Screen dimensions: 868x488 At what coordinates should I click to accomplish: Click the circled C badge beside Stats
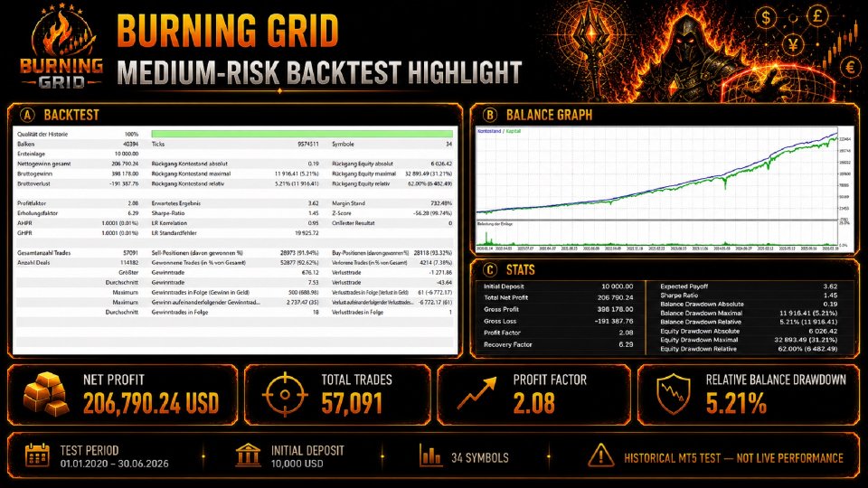point(489,270)
